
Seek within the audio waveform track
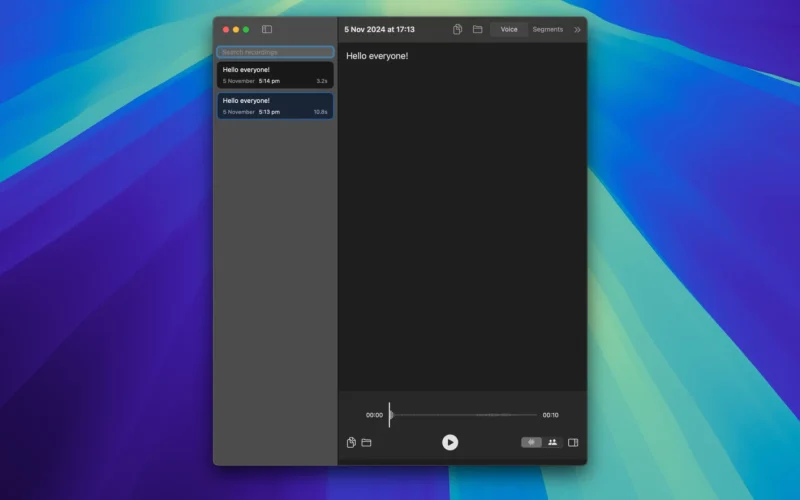coord(465,415)
